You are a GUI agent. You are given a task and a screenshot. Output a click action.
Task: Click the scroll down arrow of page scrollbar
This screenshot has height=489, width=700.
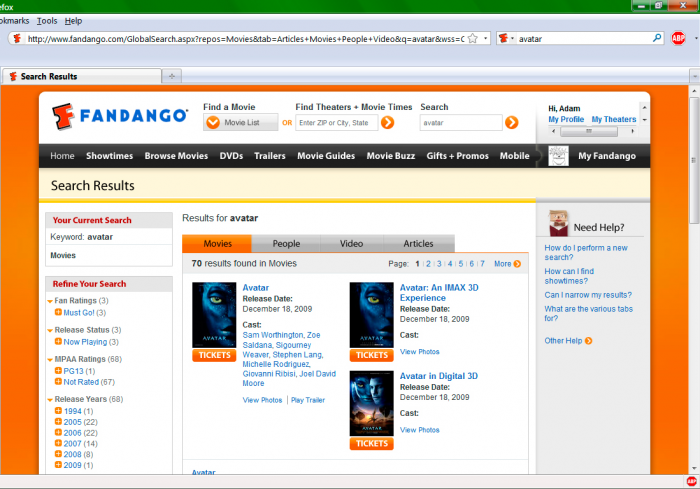click(x=694, y=468)
